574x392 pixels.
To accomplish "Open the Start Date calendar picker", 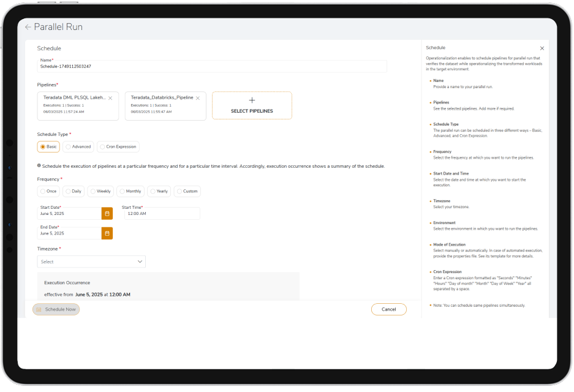I will (x=107, y=214).
